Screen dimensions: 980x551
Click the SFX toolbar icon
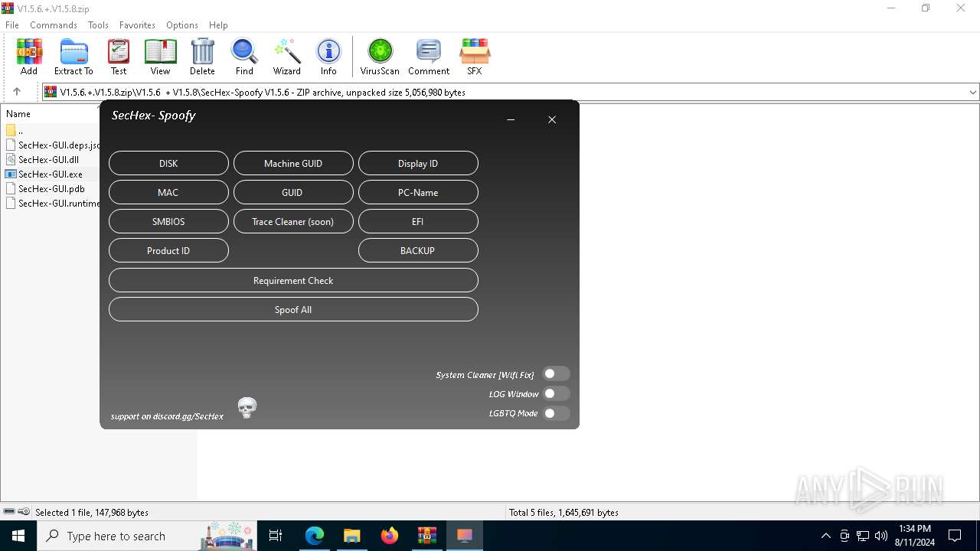click(x=475, y=57)
